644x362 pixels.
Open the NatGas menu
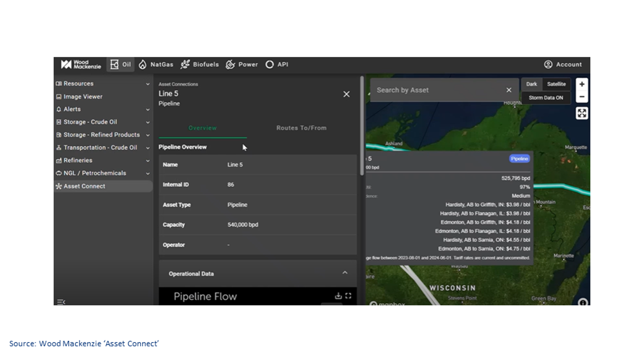[156, 64]
